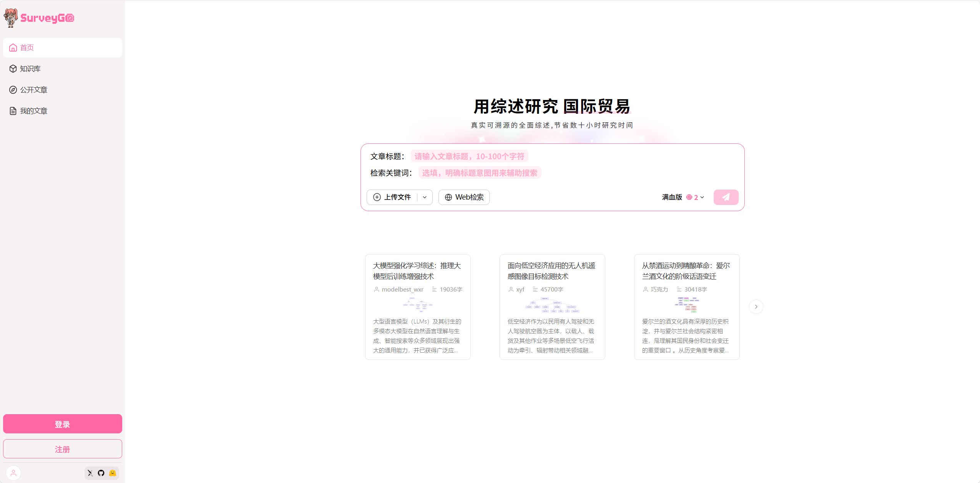The width and height of the screenshot is (980, 483).
Task: Show next articles with the right arrow
Action: click(x=756, y=307)
